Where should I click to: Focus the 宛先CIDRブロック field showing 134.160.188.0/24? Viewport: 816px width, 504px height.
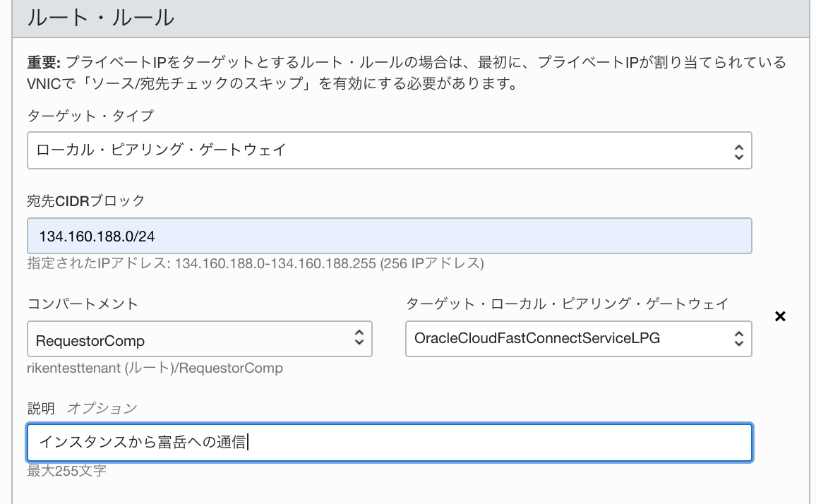pyautogui.click(x=389, y=236)
